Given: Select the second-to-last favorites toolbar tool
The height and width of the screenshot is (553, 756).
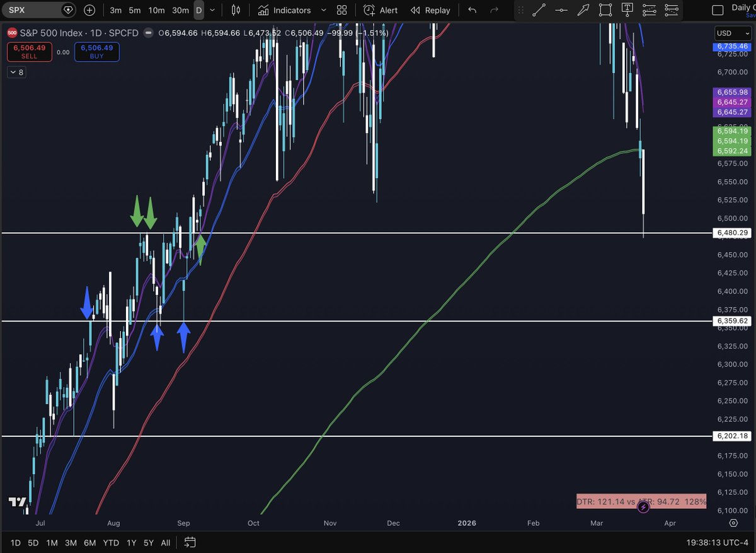Looking at the screenshot, I should [x=649, y=10].
